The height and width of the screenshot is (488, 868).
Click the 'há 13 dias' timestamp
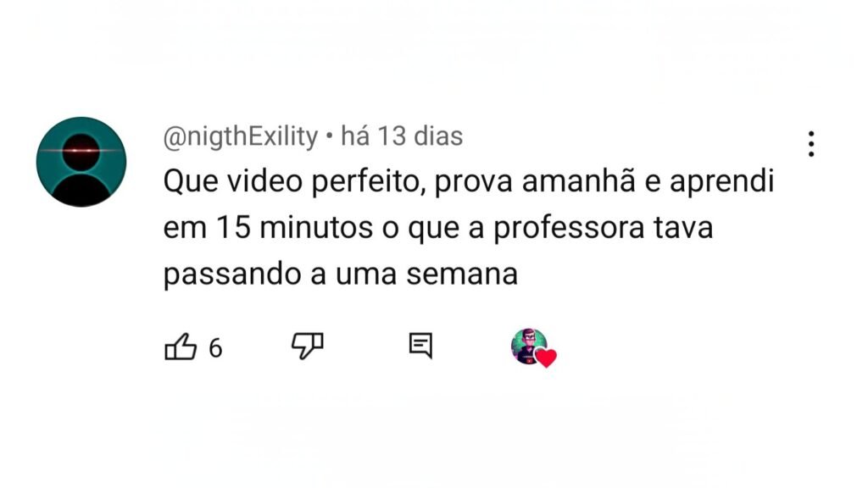click(x=402, y=136)
